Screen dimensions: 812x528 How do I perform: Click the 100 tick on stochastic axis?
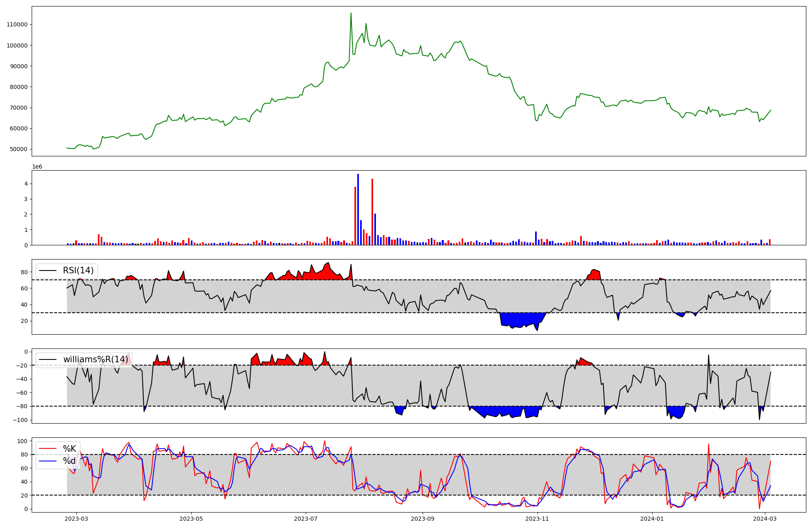pos(23,441)
